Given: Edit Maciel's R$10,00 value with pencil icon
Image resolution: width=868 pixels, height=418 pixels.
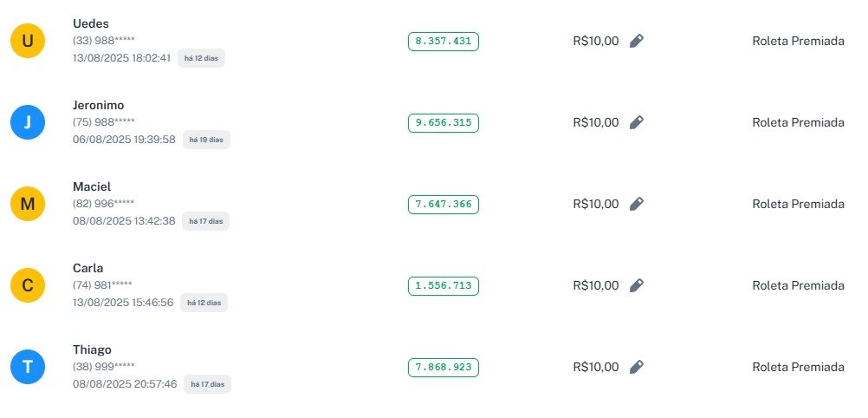Looking at the screenshot, I should 637,204.
